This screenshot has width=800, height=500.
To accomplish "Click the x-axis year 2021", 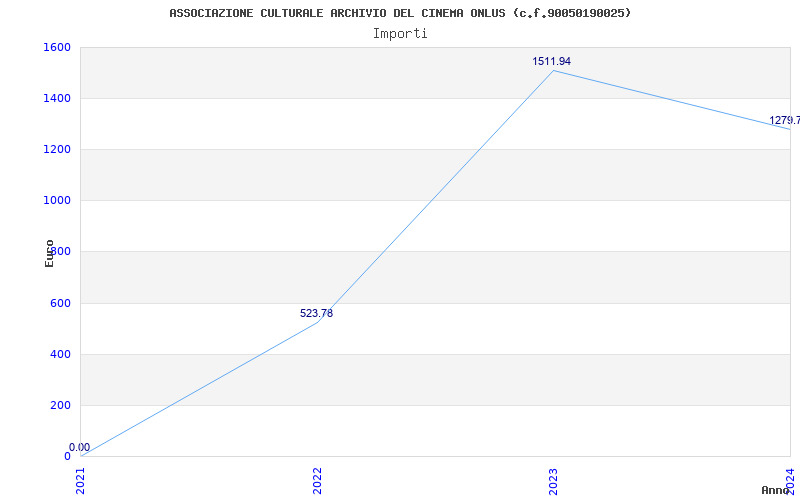I will [81, 481].
